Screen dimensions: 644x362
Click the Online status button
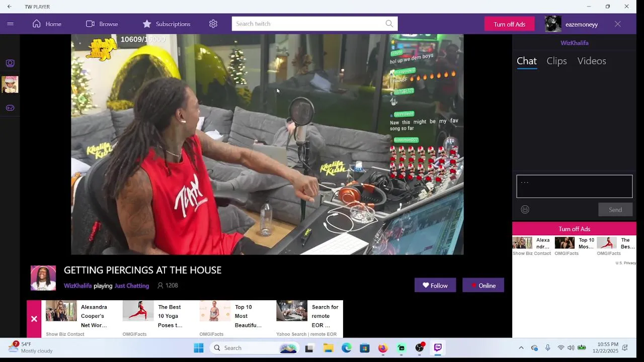[483, 285]
